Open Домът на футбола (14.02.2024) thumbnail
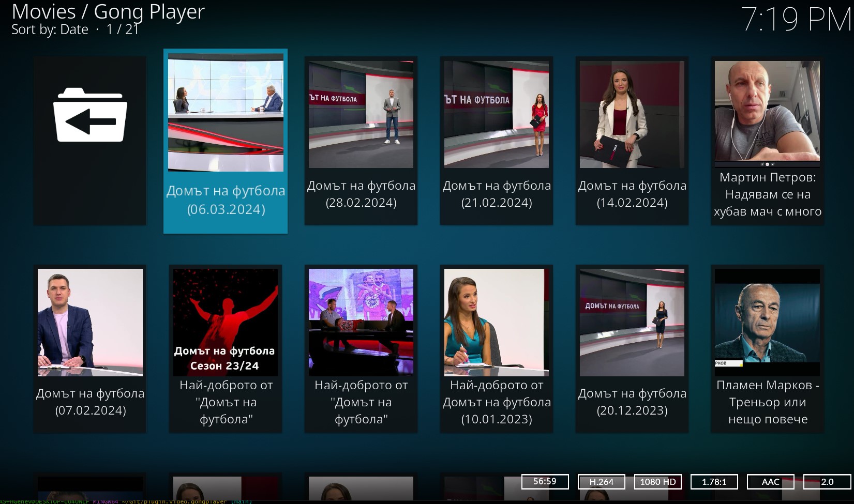Image resolution: width=854 pixels, height=504 pixels. pos(632,114)
